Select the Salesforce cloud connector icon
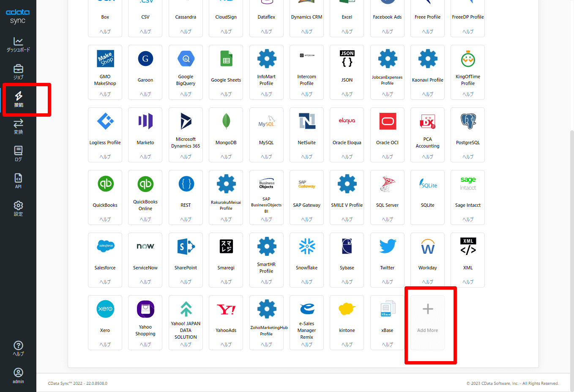Viewport: 574px width, 392px height. click(105, 246)
